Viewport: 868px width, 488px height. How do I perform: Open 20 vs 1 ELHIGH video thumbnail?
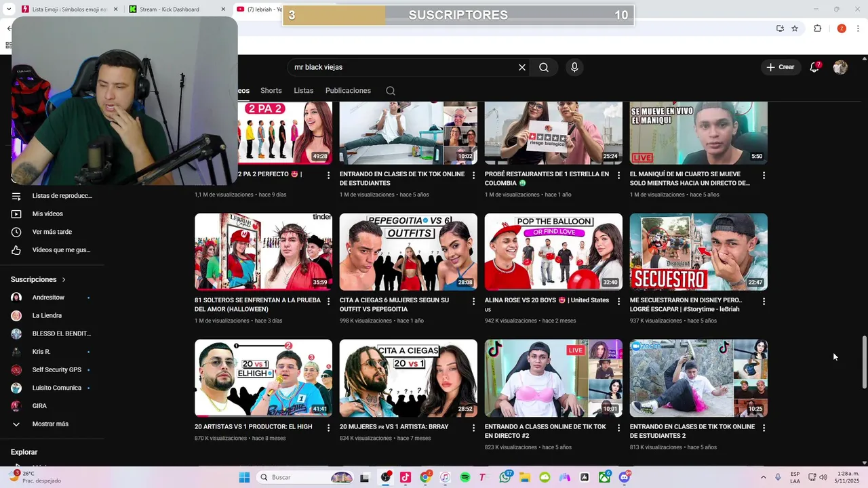[x=263, y=378]
